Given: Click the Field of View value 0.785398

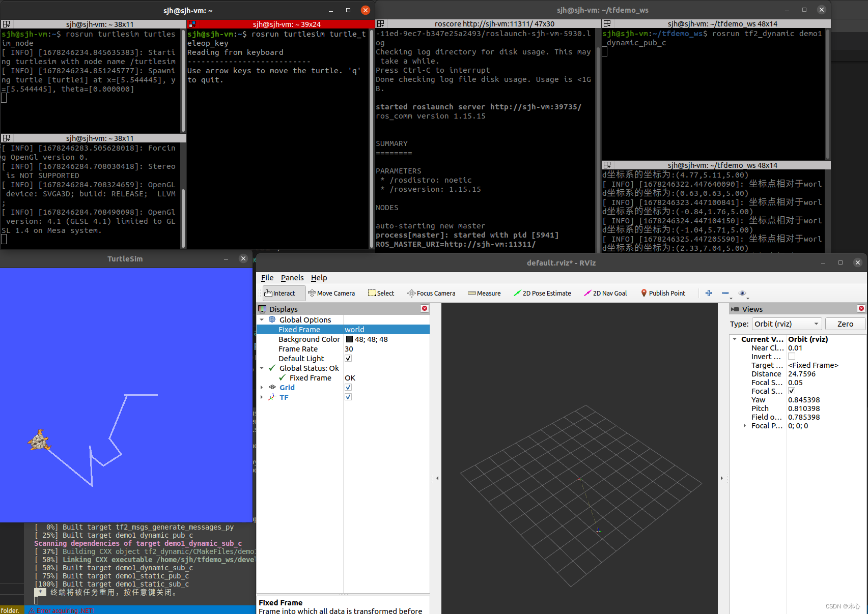Looking at the screenshot, I should coord(804,417).
